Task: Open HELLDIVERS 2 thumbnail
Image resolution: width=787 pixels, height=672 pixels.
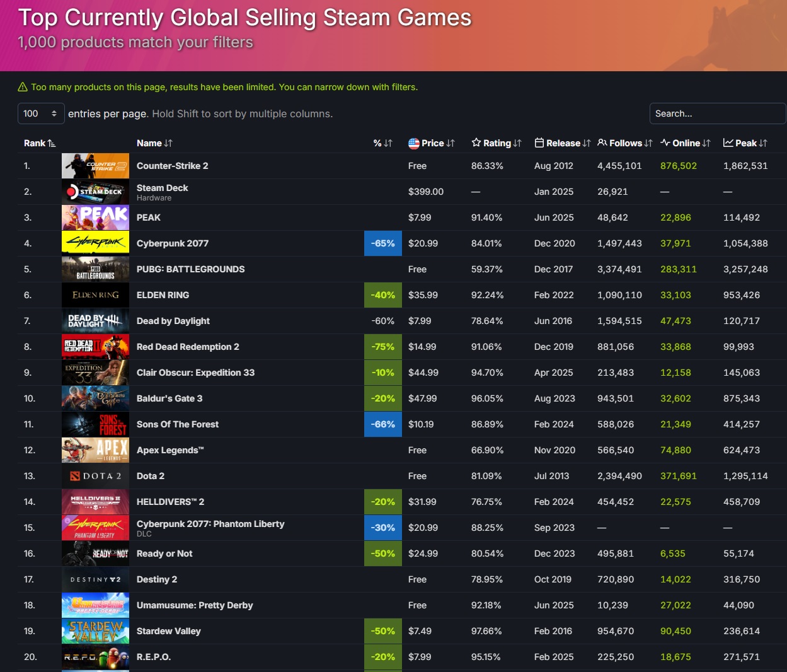Action: [x=95, y=502]
